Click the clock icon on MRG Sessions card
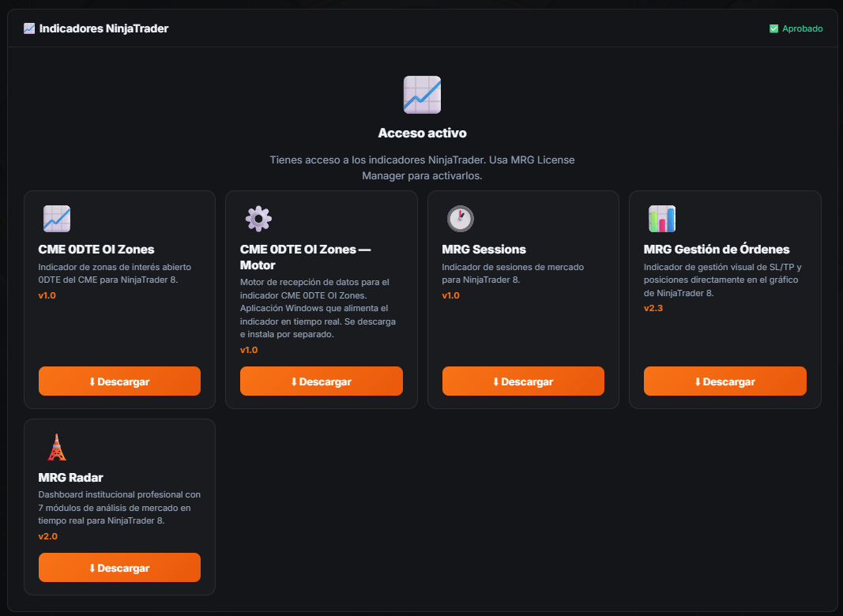The image size is (843, 616). pos(460,219)
